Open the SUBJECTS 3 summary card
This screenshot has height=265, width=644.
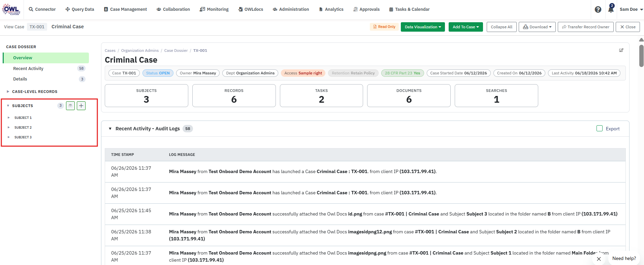[x=147, y=96]
